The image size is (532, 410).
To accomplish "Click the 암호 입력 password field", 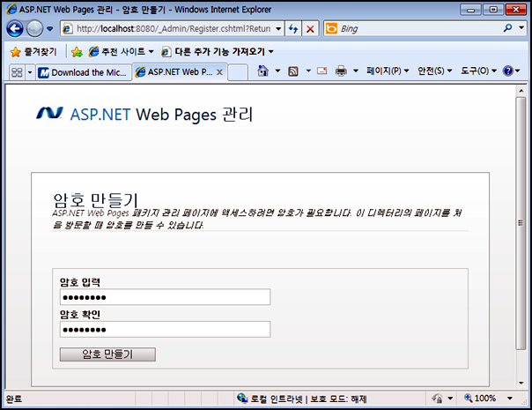I will tap(166, 297).
